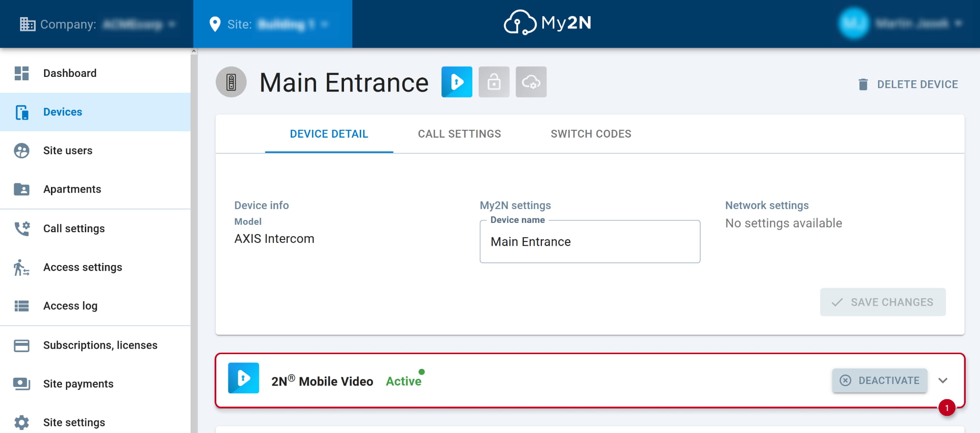This screenshot has height=433, width=980.
Task: Click the 2N Mobile Video service icon in card
Action: (244, 378)
